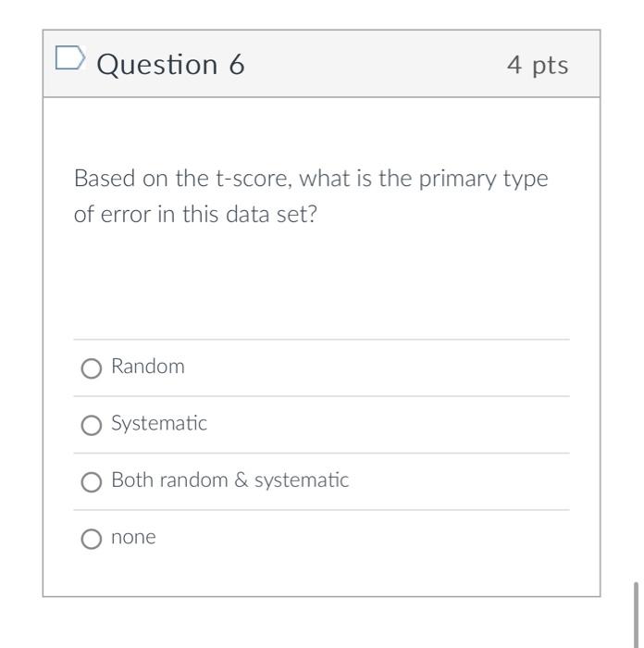Select the Random radio button
Screen dimensions: 644x648
tap(92, 368)
